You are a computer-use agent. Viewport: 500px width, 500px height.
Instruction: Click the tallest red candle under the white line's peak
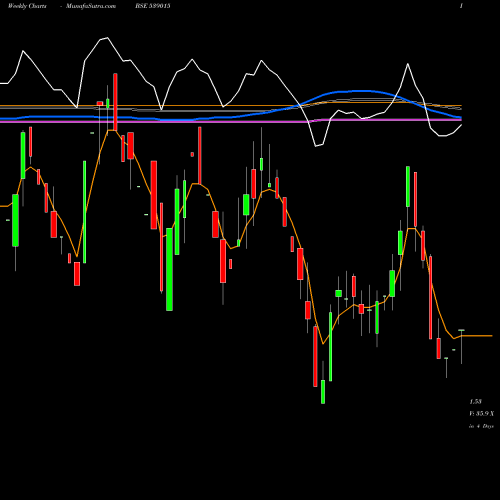(x=115, y=102)
